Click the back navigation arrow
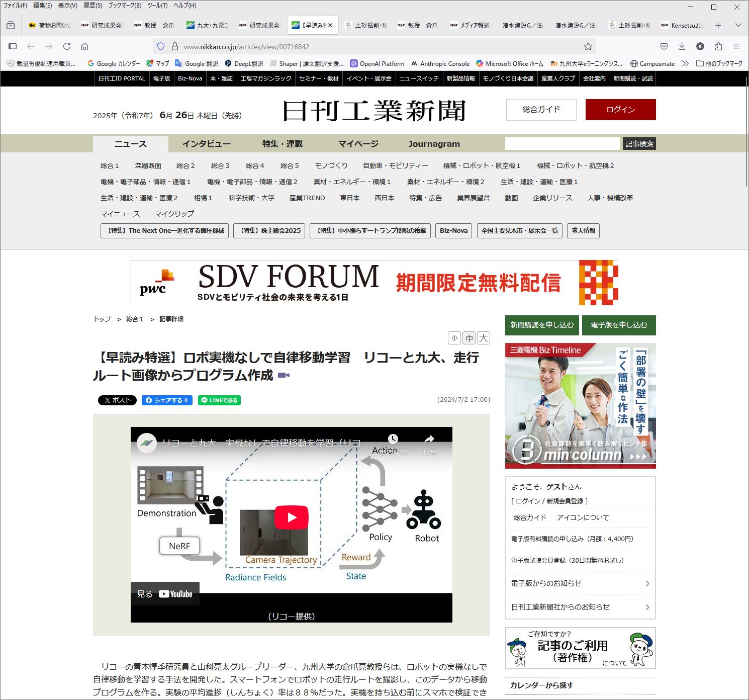Screen dimensions: 749x700 31,46
